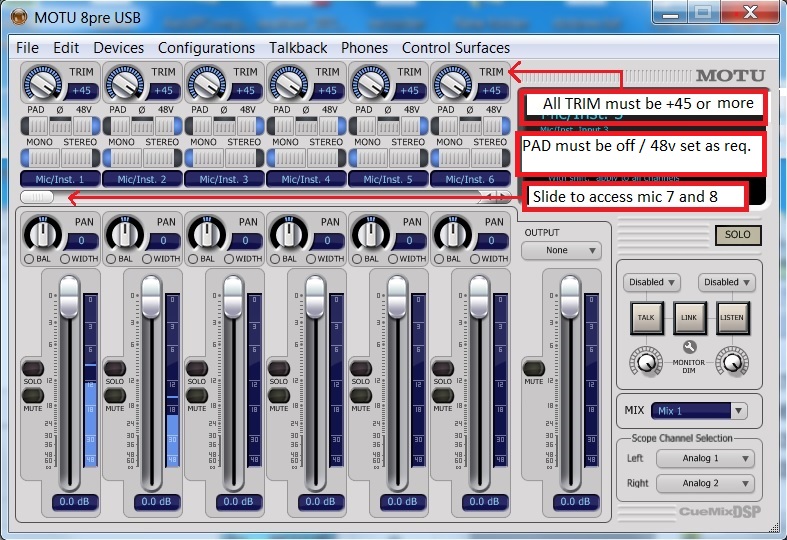Click the PAN knob of channel 3
This screenshot has width=787, height=540.
click(207, 233)
